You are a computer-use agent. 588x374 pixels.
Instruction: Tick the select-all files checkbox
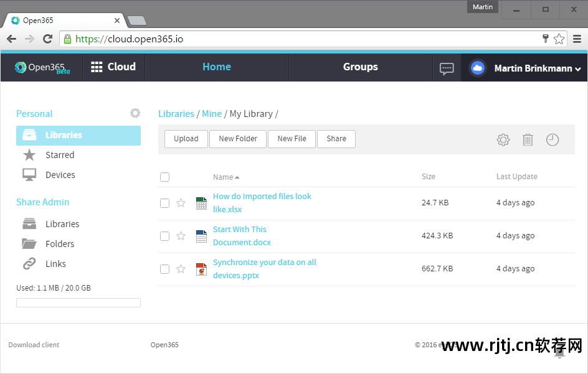point(164,177)
